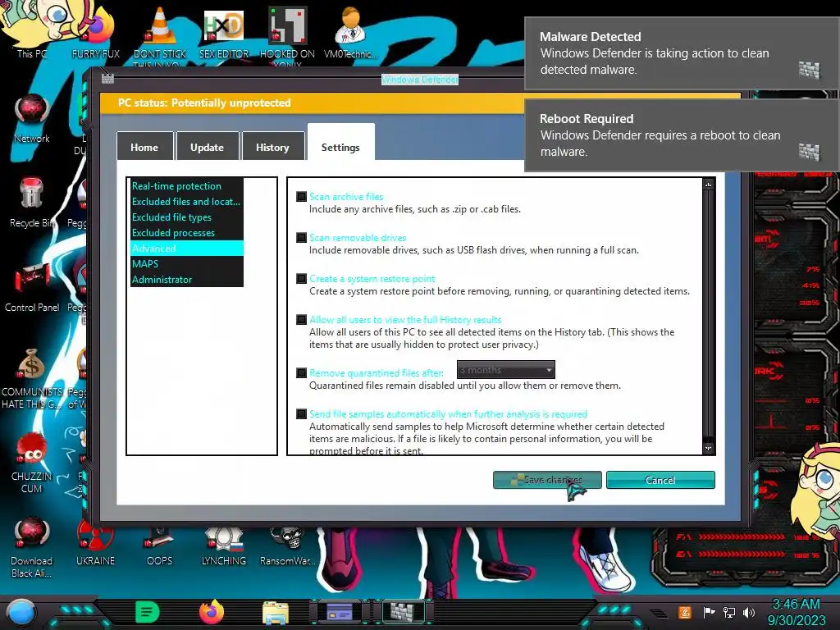Check Allow all users to view History results
The width and height of the screenshot is (840, 630).
tap(302, 319)
